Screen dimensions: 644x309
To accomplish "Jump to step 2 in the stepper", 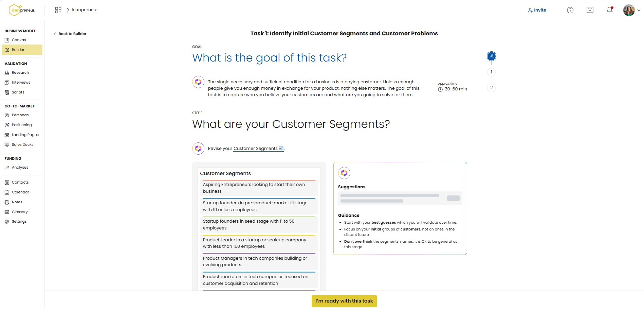I will pos(491,88).
